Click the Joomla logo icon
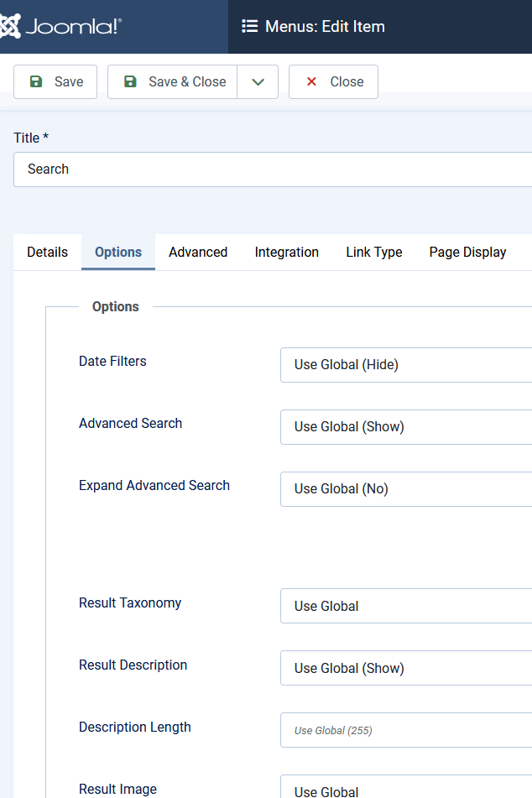Screen dimensions: 532x798 (10, 27)
